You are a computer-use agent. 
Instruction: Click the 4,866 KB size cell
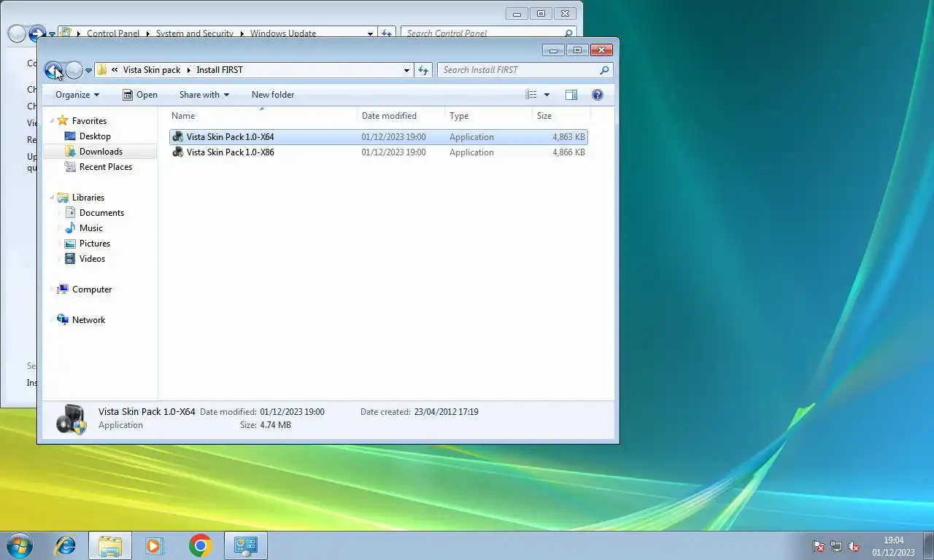pos(568,152)
